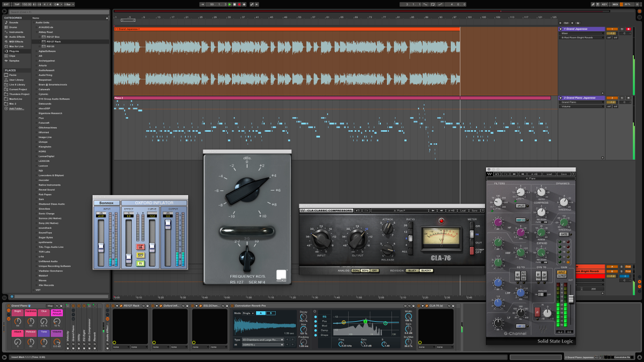This screenshot has width=644, height=362.
Task: Switch CLA-76 revision to Blacky
Action: click(x=427, y=270)
